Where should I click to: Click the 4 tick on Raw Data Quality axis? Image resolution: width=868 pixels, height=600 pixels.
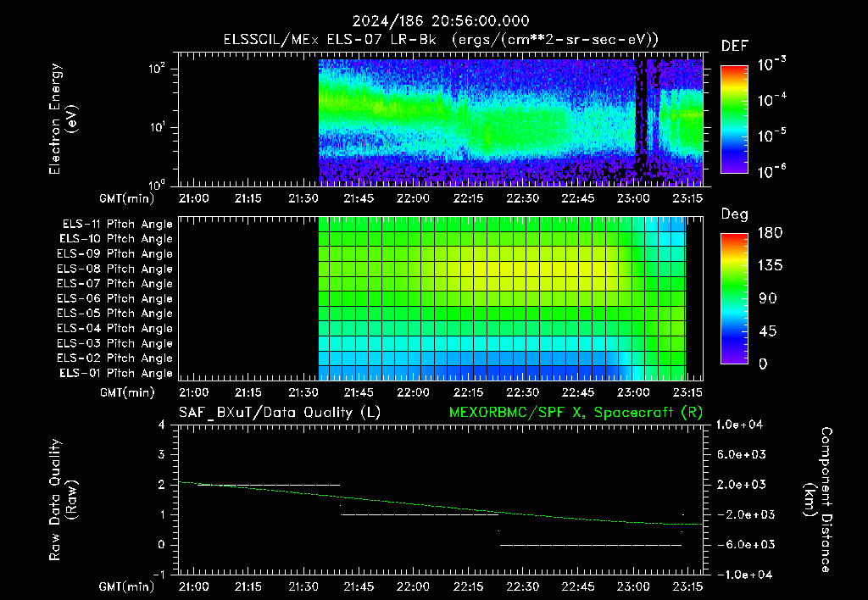tap(161, 425)
